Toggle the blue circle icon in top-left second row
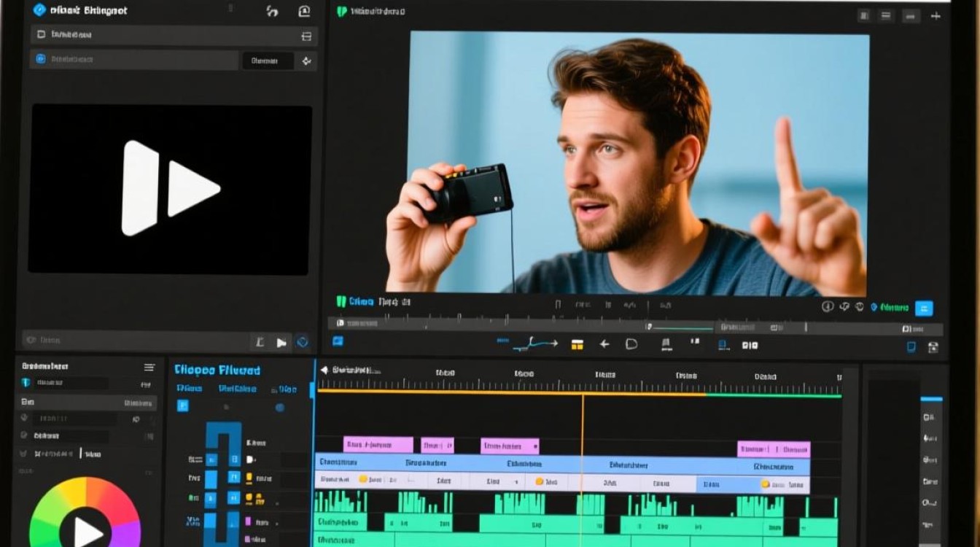Image resolution: width=980 pixels, height=547 pixels. click(x=40, y=59)
